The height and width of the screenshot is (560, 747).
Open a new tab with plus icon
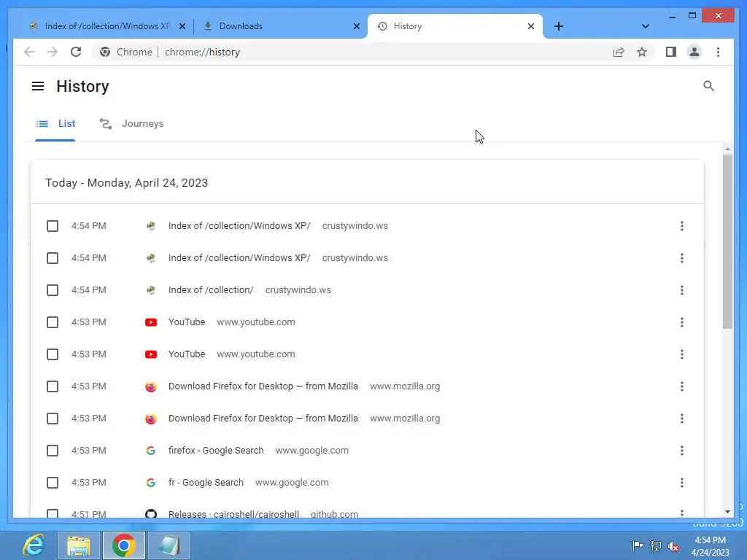[559, 26]
